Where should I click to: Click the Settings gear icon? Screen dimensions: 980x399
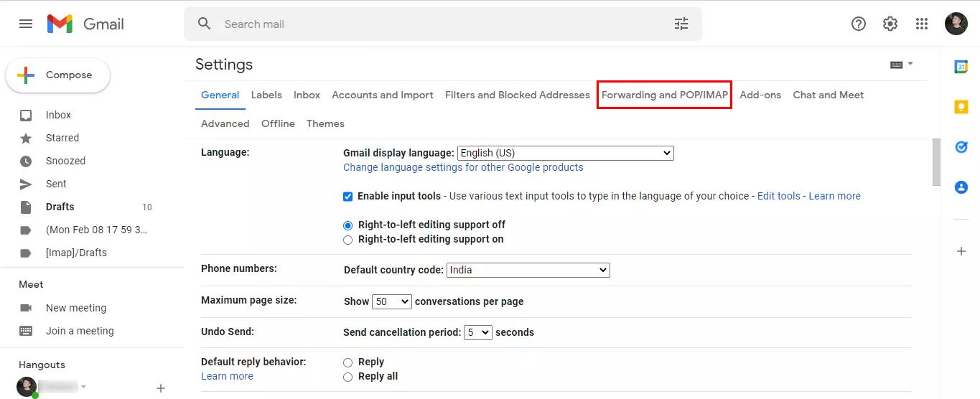pyautogui.click(x=890, y=24)
